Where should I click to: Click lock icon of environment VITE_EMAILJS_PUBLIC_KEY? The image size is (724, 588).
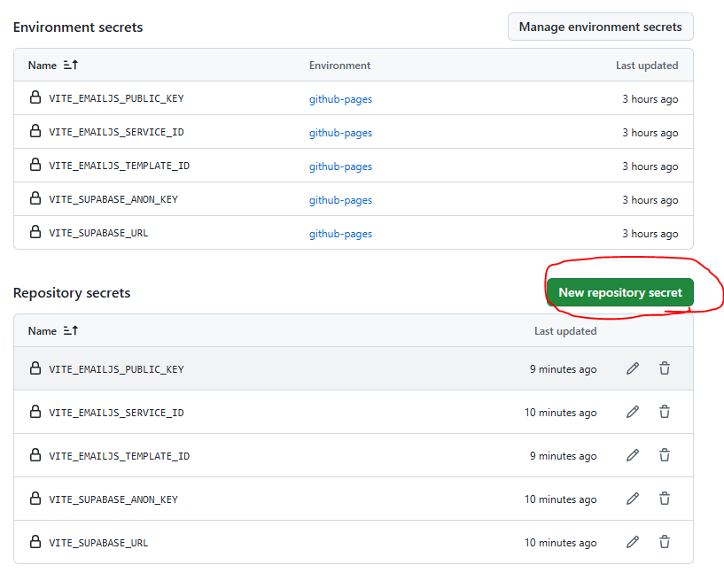35,97
